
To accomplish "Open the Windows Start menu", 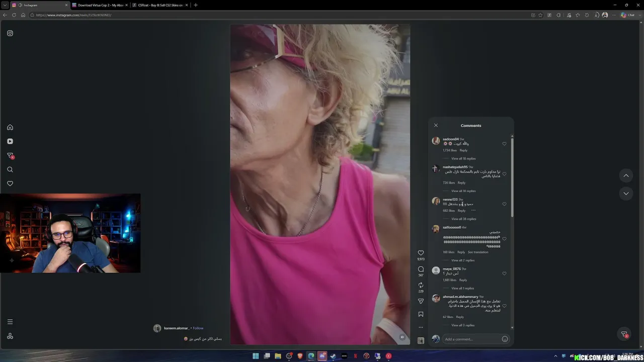I will tap(256, 356).
